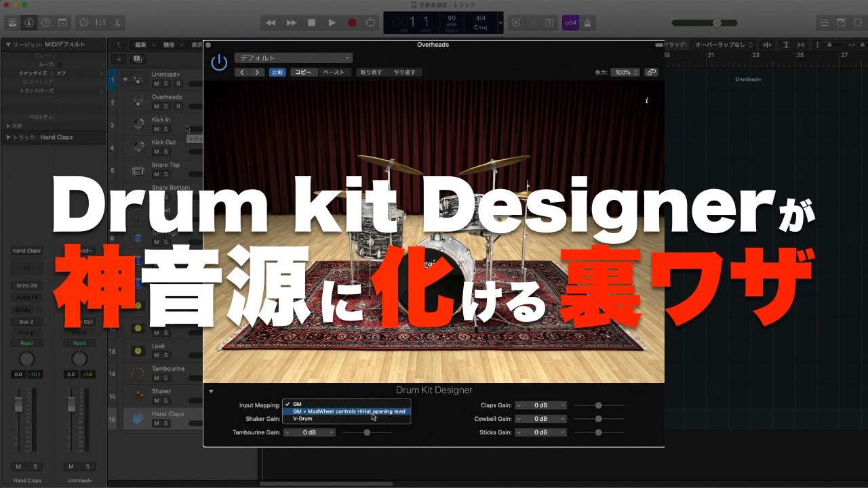Click the 比較 compare button

point(277,72)
